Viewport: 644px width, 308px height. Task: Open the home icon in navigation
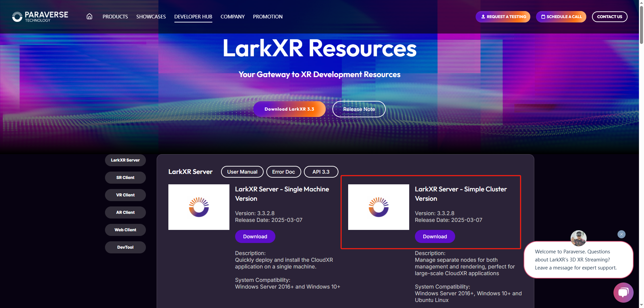coord(89,16)
